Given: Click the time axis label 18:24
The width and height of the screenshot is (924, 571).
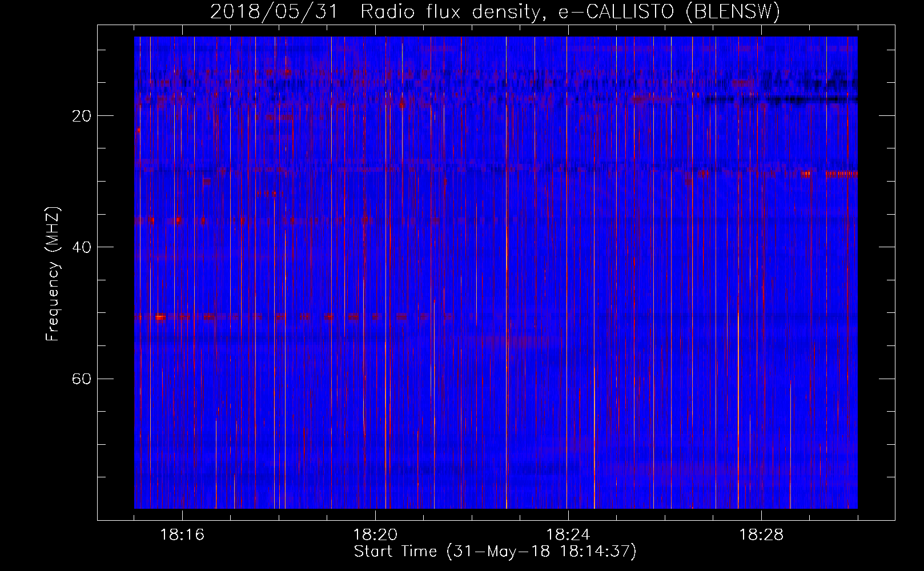Looking at the screenshot, I should click(568, 535).
